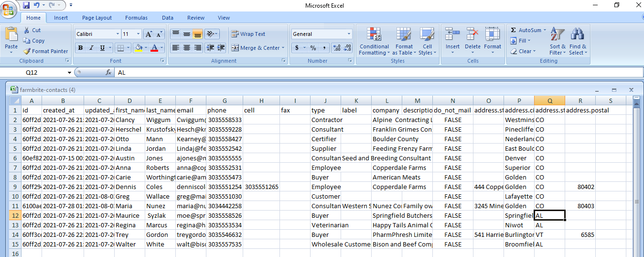Click the Cut scissors icon
Viewport: 644px width, 257px height.
coord(27,30)
